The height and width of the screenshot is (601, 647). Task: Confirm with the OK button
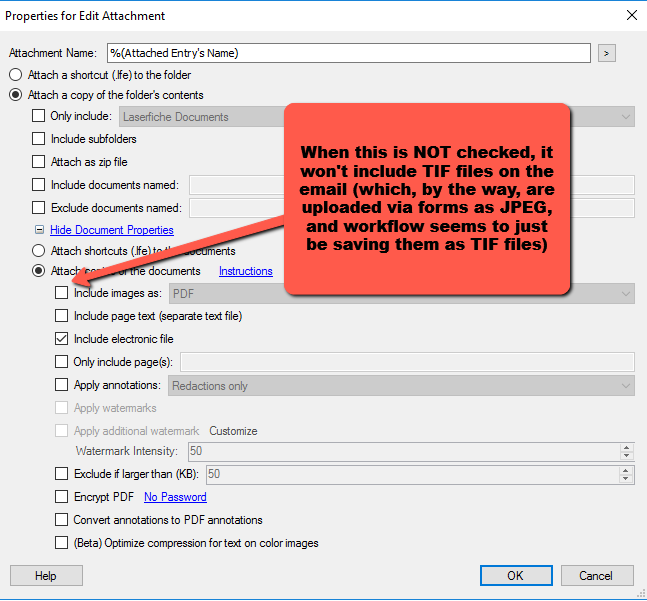tap(516, 575)
